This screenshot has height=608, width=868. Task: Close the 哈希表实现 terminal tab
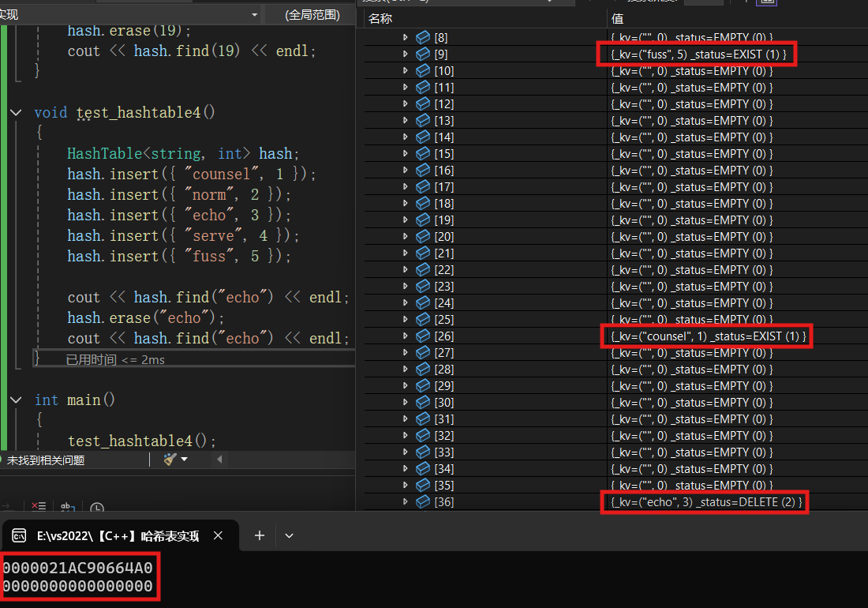tap(218, 535)
